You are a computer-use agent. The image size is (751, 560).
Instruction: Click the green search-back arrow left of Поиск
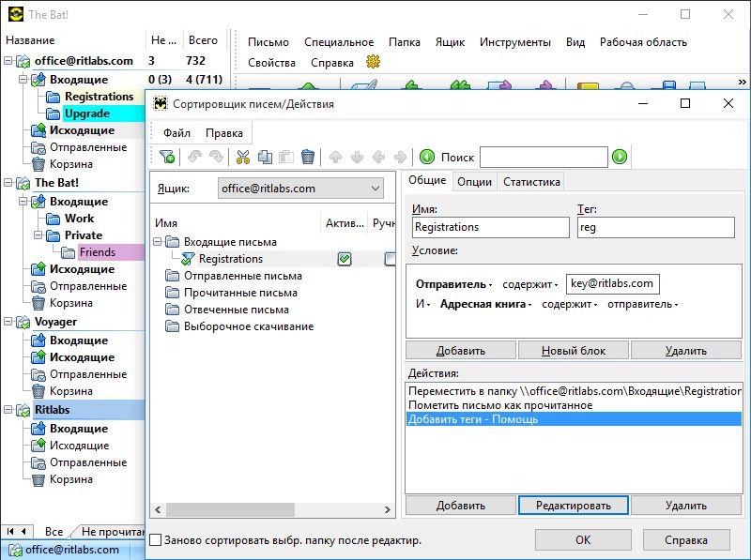427,157
